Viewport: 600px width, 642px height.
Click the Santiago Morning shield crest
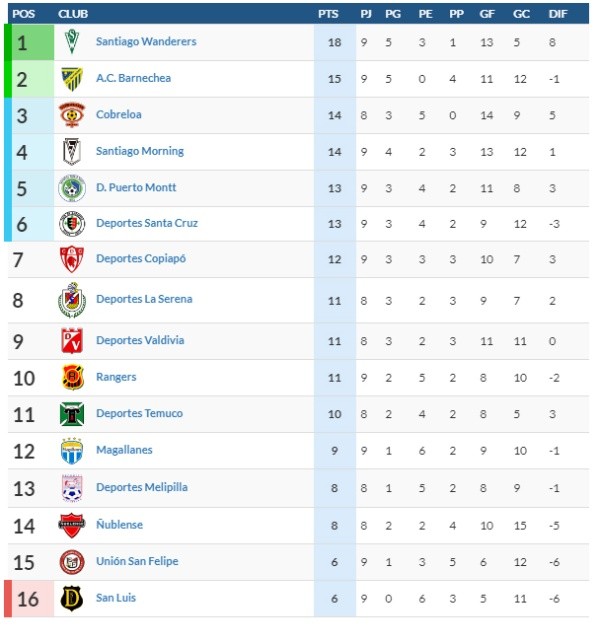coord(72,151)
